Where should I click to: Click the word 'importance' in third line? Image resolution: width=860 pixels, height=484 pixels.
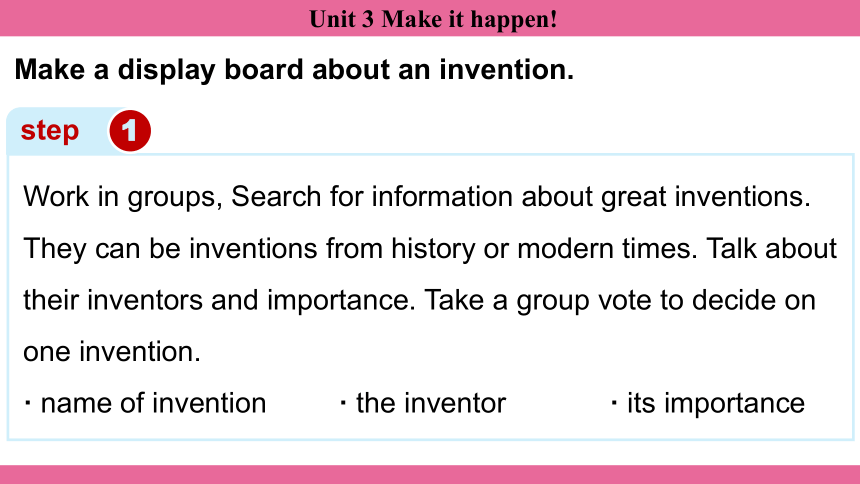pos(341,301)
